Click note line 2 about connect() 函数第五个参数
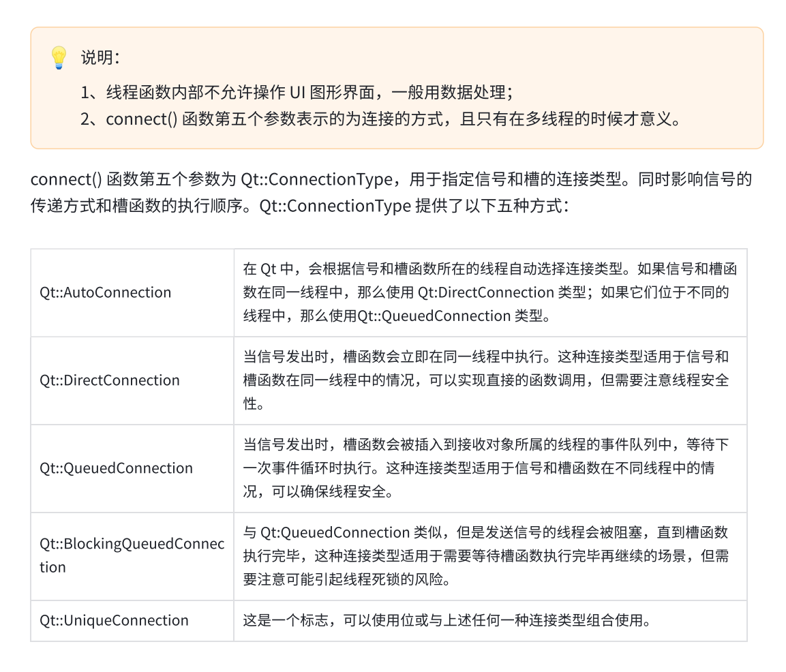The height and width of the screenshot is (672, 786). coord(381,119)
